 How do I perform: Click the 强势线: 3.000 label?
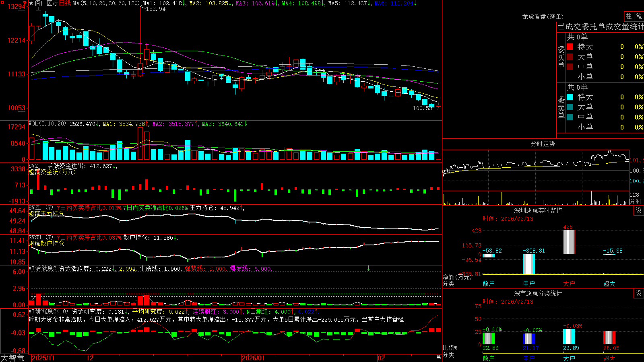(205, 268)
